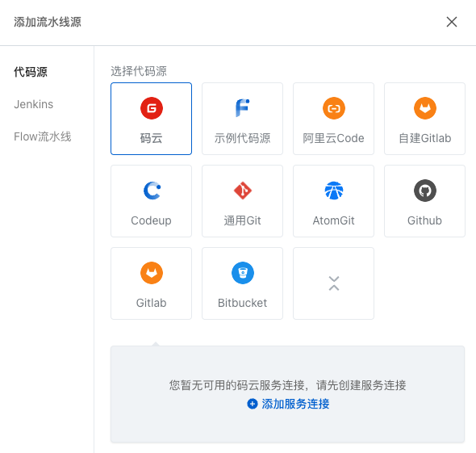Click the blue plus icon beside 添加服务连接
The height and width of the screenshot is (453, 476).
253,404
